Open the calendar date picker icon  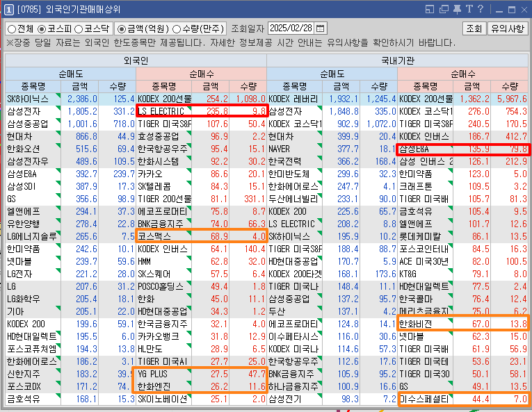(x=320, y=28)
